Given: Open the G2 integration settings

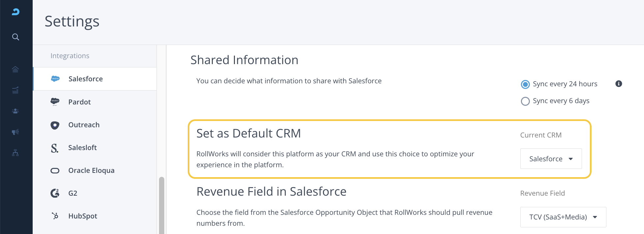Looking at the screenshot, I should click(73, 193).
